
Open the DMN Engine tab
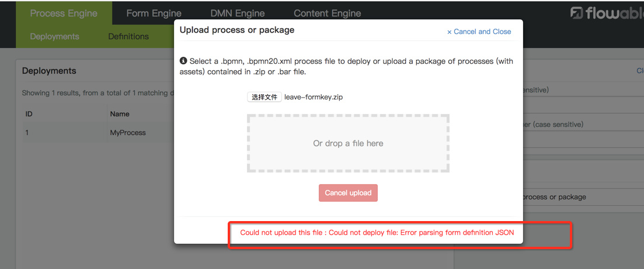(238, 13)
